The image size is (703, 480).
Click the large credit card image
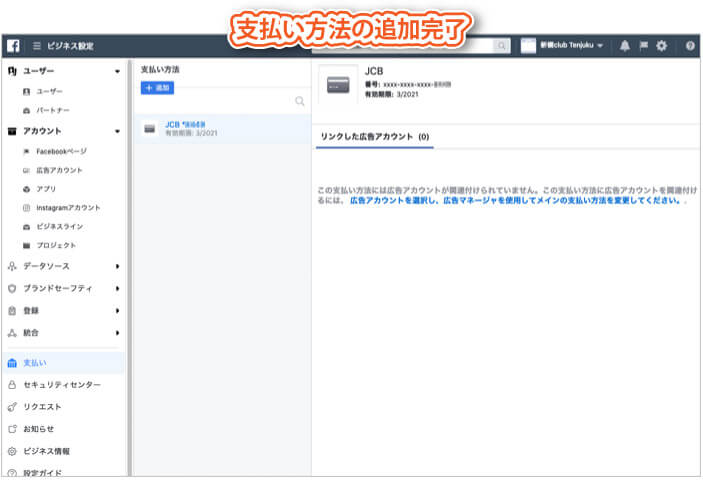[x=338, y=85]
